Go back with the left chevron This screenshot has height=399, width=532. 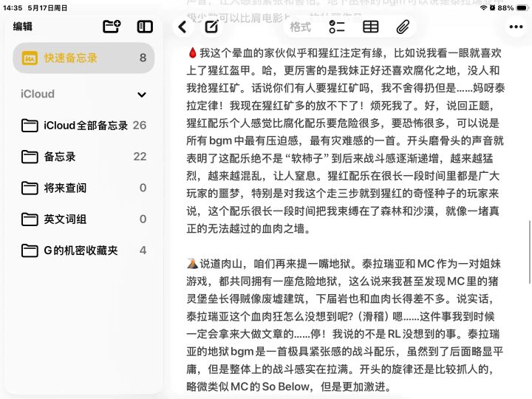[183, 27]
